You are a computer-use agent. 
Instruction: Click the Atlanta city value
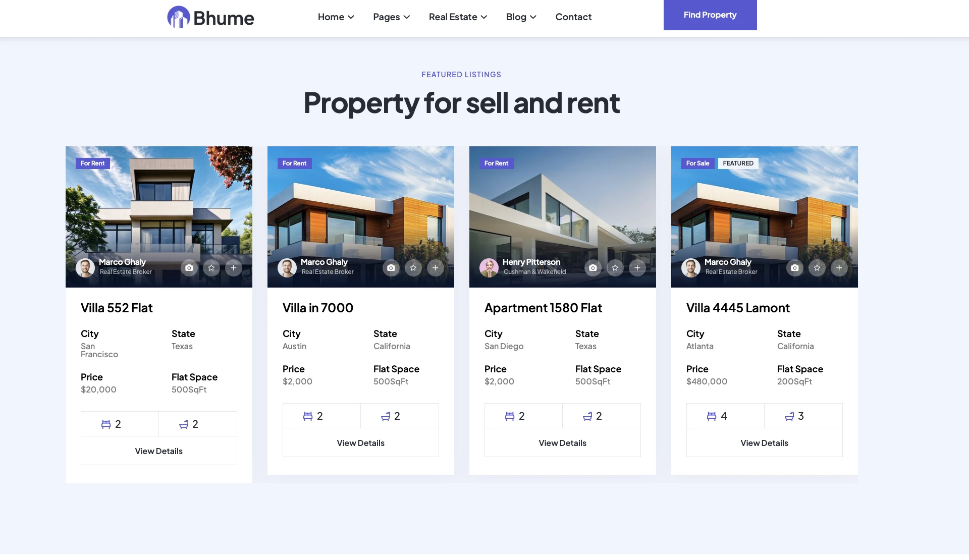pos(699,346)
